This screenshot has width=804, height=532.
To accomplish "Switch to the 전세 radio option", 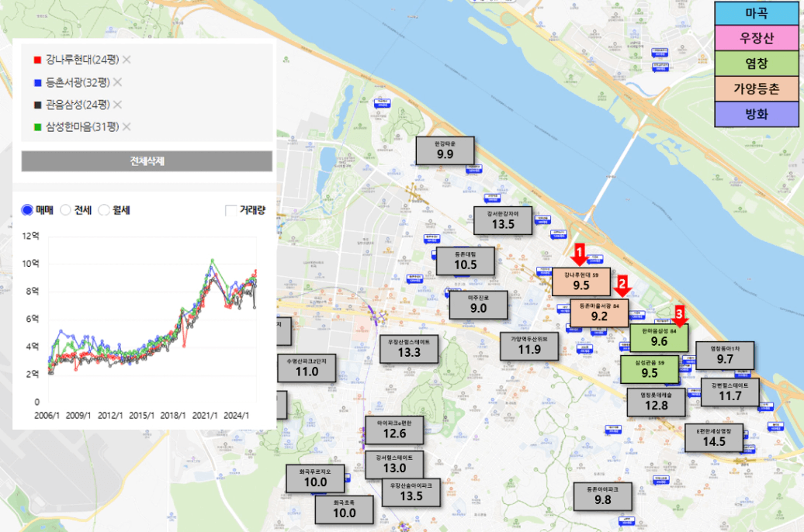I will [66, 210].
